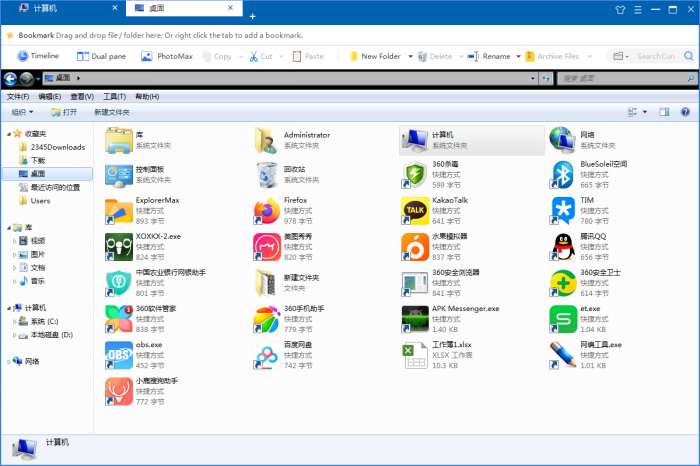
Task: Select the KakaoTalk shortcut icon
Action: pyautogui.click(x=415, y=211)
